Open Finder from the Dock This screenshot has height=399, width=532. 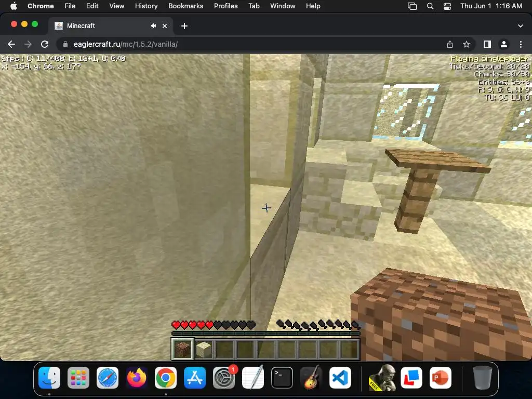click(49, 378)
